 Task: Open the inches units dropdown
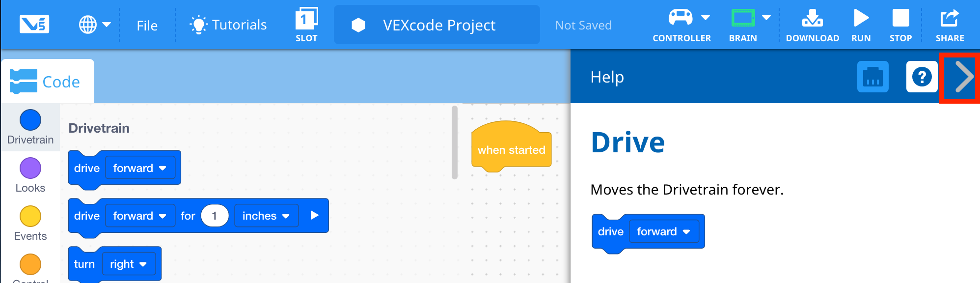click(x=266, y=215)
